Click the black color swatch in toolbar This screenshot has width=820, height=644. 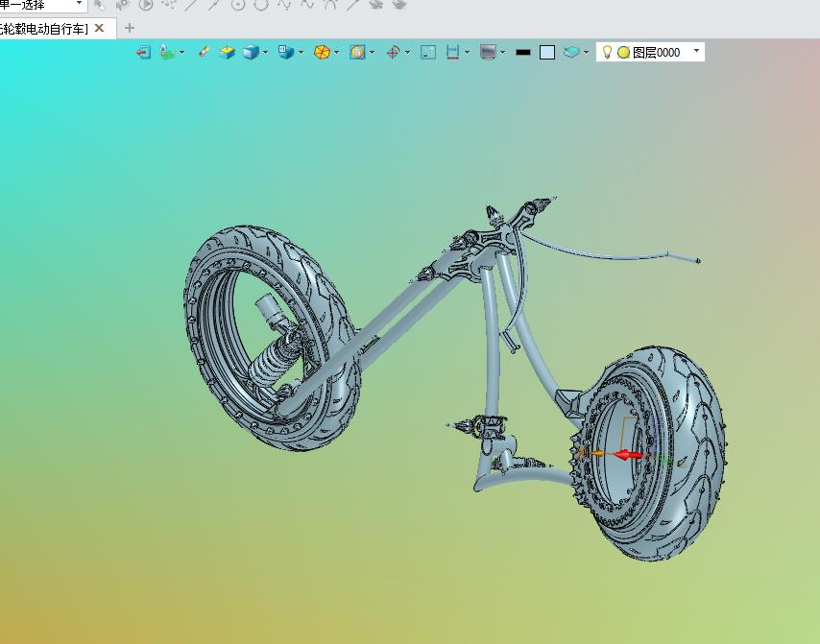point(522,53)
